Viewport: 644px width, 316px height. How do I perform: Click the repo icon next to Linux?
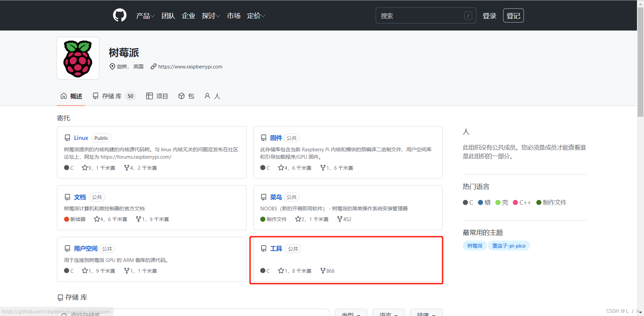67,138
